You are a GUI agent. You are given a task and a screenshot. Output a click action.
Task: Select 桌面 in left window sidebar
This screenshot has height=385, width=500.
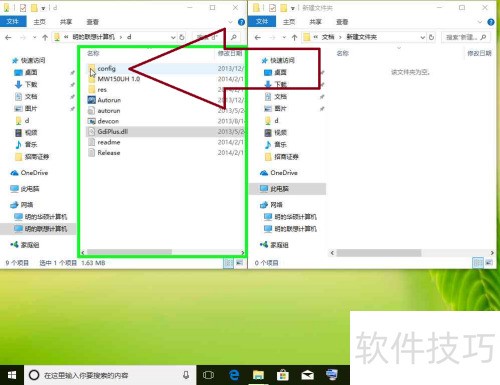(x=31, y=72)
